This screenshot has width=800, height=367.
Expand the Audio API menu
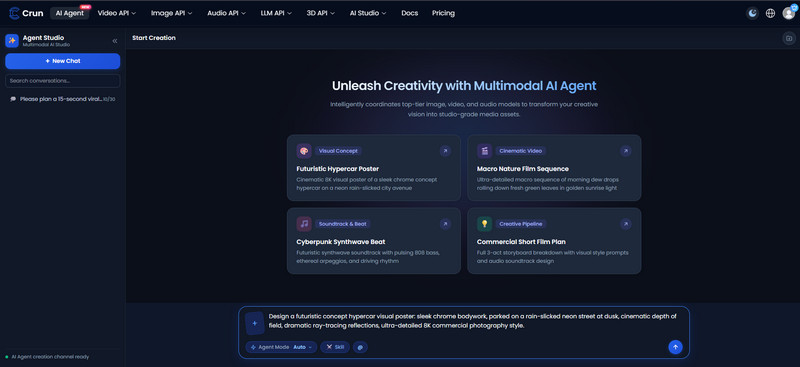(227, 13)
